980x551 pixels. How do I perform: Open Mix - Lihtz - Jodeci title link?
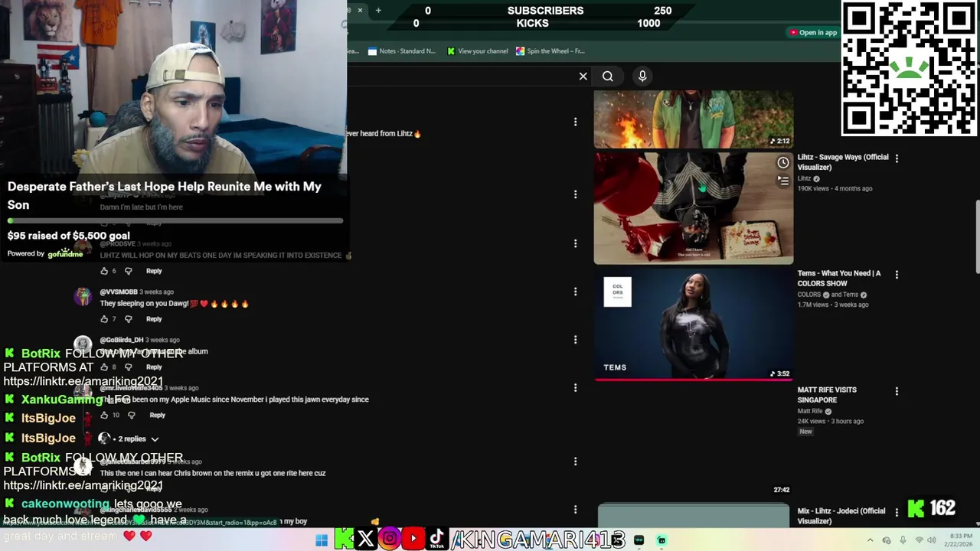[841, 516]
